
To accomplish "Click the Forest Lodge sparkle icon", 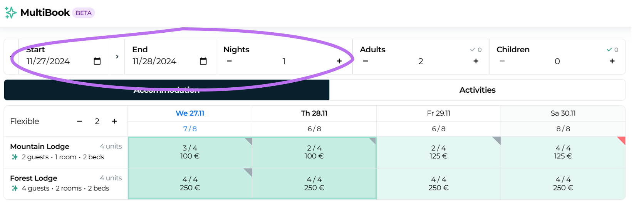I will (x=15, y=188).
